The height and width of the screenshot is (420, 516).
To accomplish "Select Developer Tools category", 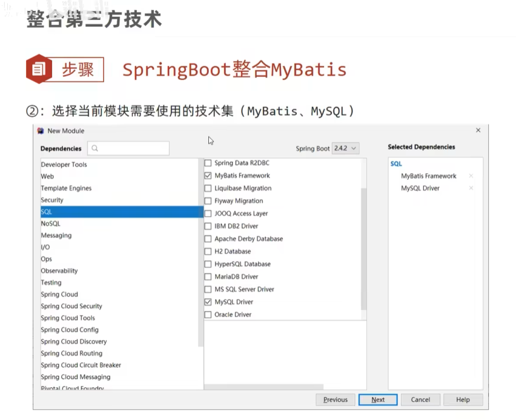I will click(64, 165).
